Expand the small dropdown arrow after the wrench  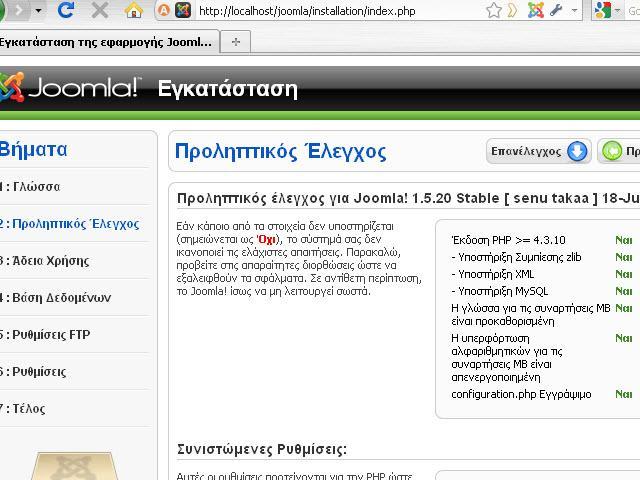point(574,11)
